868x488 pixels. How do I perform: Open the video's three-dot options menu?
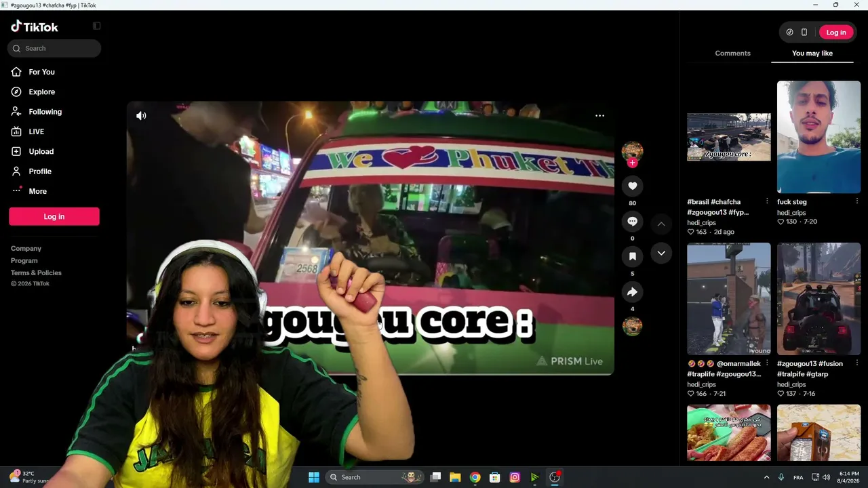point(599,116)
